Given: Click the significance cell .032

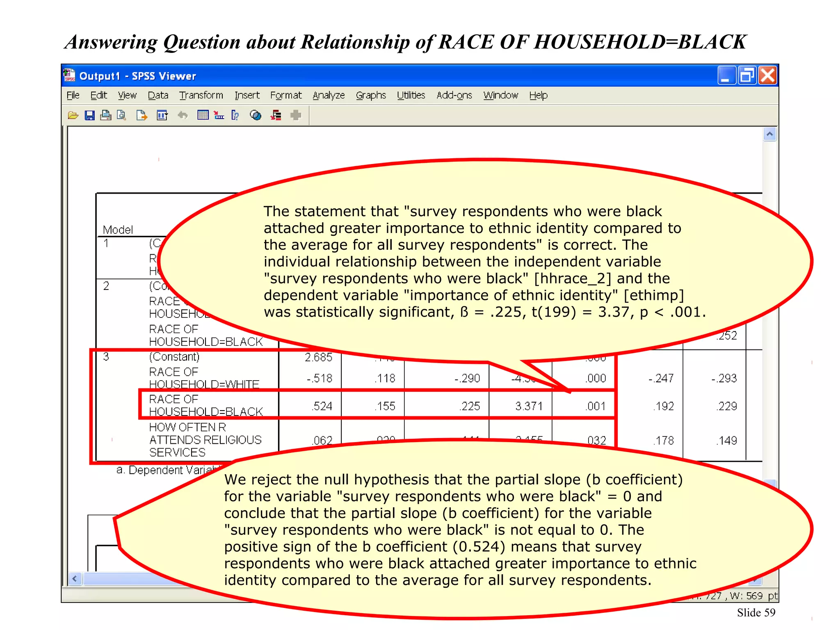Looking at the screenshot, I should [596, 440].
